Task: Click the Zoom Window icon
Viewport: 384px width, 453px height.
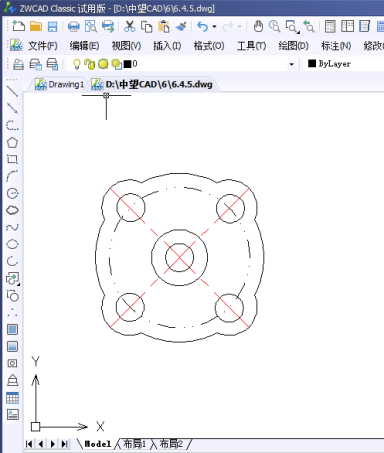Action: pyautogui.click(x=292, y=27)
